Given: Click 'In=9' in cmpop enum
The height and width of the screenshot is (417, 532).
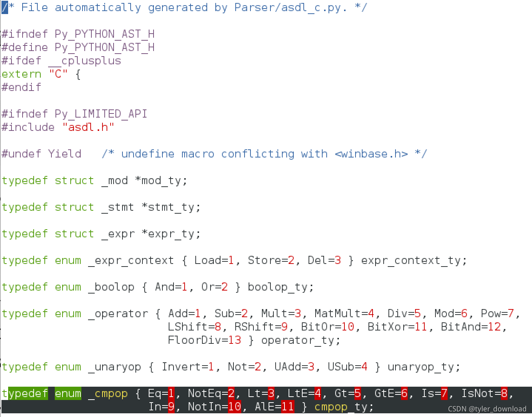Looking at the screenshot, I should 161,407.
